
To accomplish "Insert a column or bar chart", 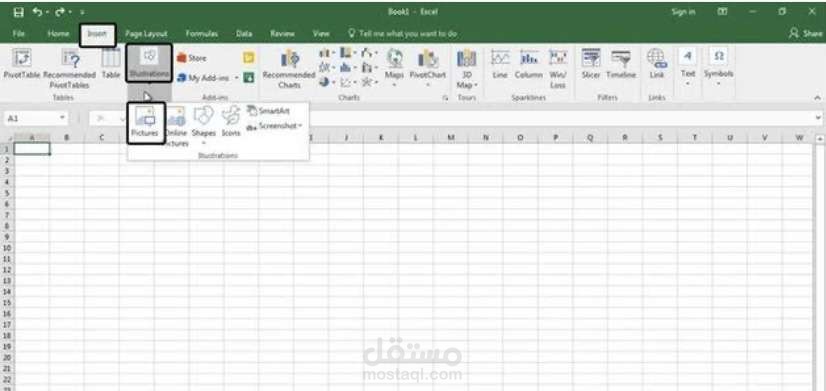I will (328, 53).
